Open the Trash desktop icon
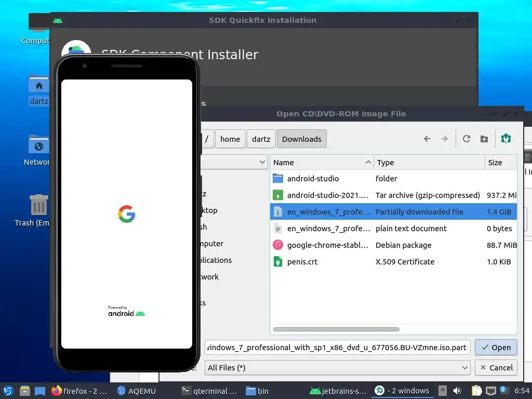The image size is (532, 399). pyautogui.click(x=38, y=205)
